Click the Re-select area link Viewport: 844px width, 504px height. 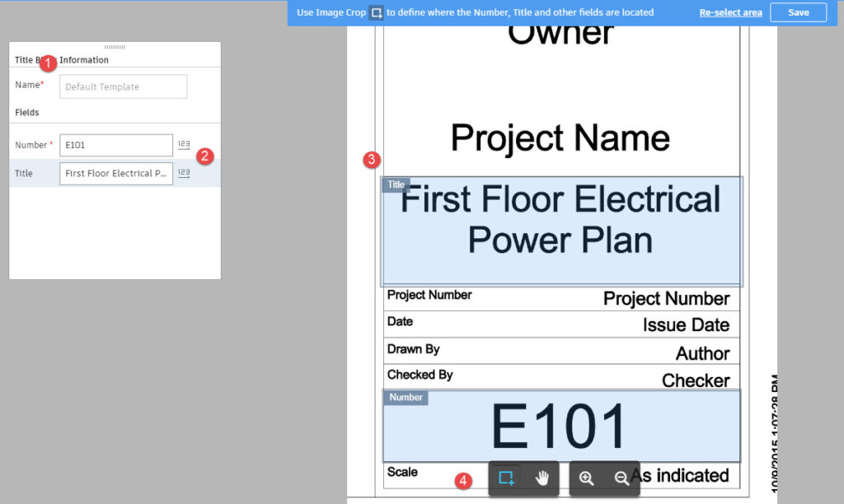coord(730,12)
